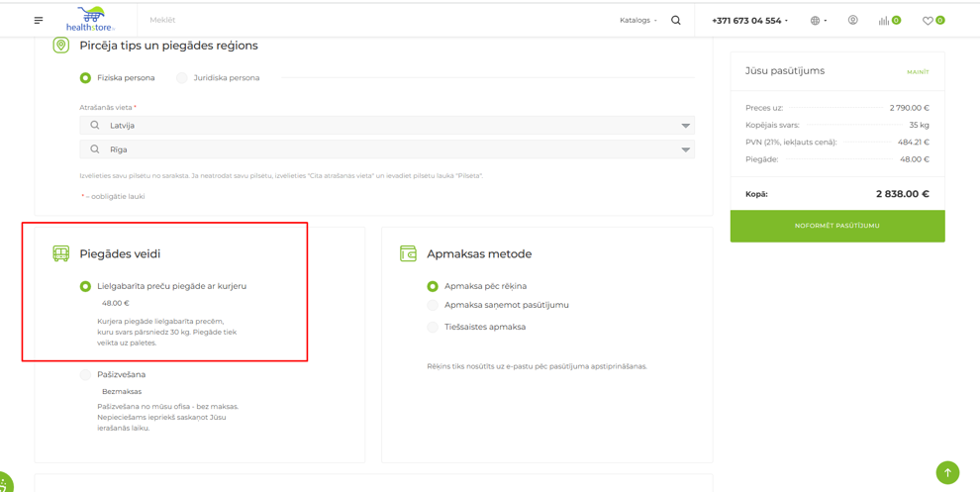
Task: Click the healthstore logo
Action: click(x=91, y=20)
